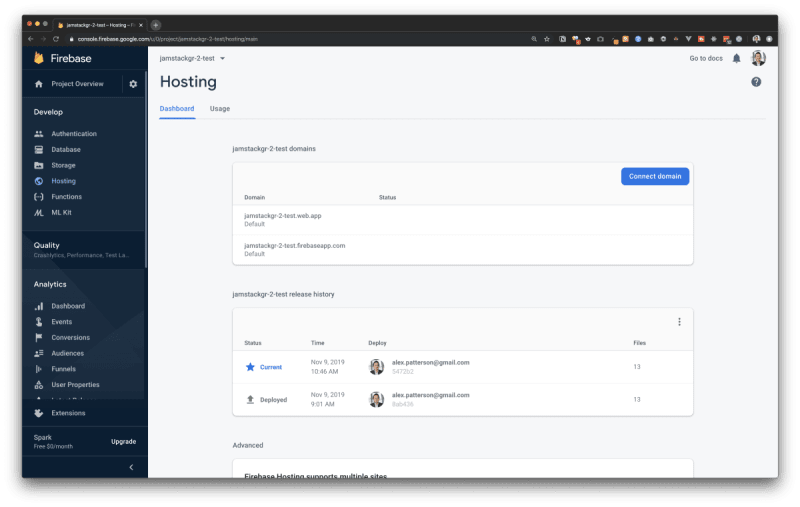Open release history three-dot menu

point(679,322)
